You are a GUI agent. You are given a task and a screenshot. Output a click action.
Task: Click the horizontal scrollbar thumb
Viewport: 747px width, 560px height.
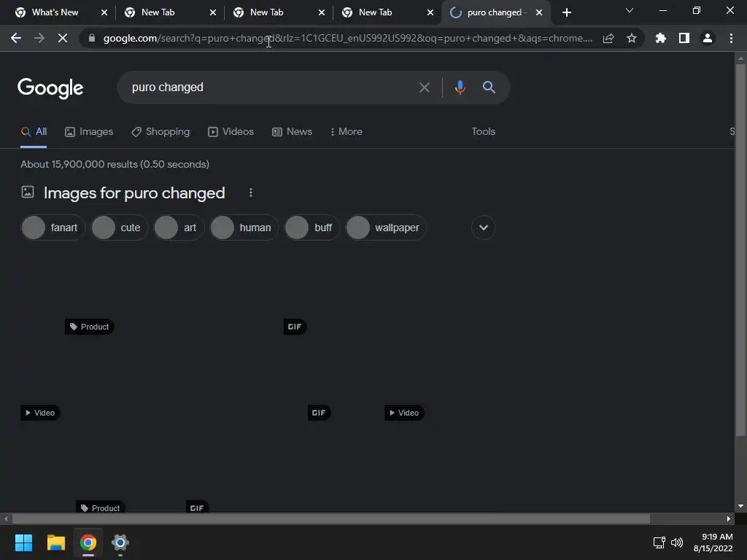click(x=331, y=518)
